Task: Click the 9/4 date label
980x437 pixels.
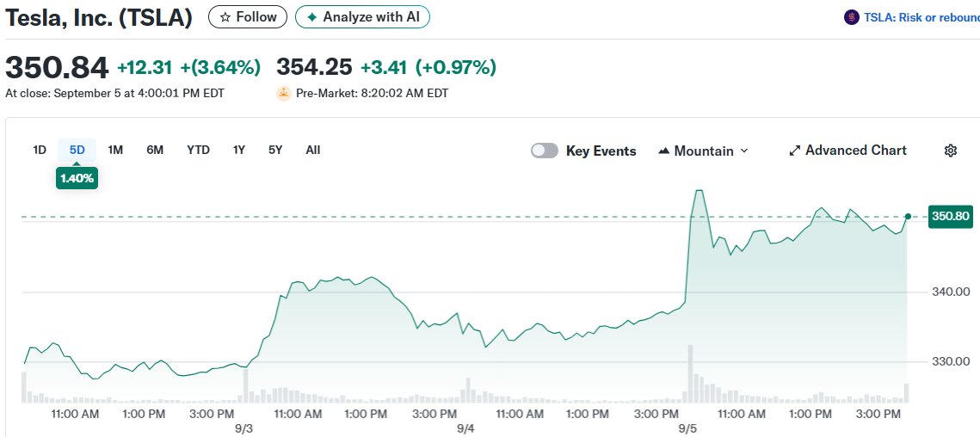Action: point(465,429)
